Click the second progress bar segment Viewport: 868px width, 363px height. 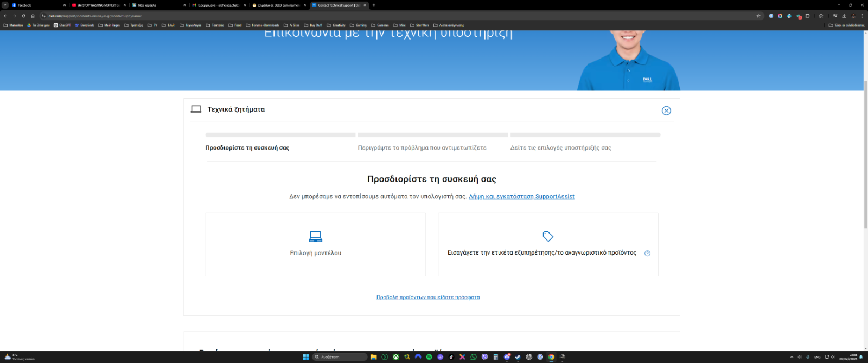coord(433,135)
